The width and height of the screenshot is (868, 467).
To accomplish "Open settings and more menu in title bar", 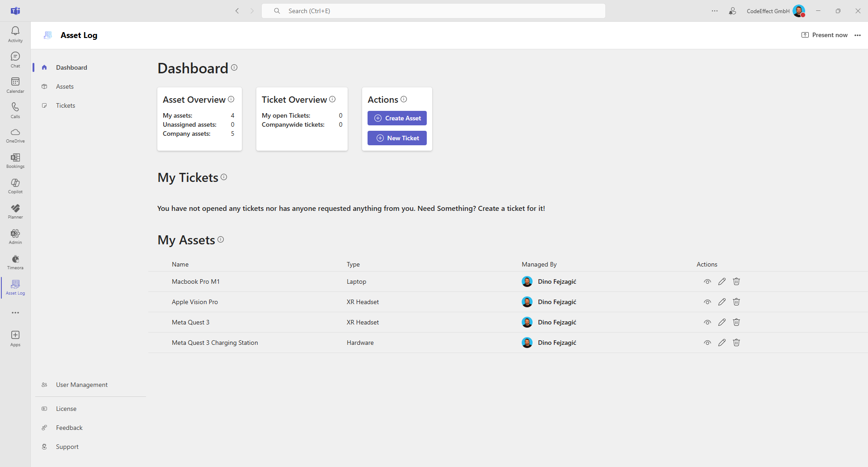I will pyautogui.click(x=715, y=11).
